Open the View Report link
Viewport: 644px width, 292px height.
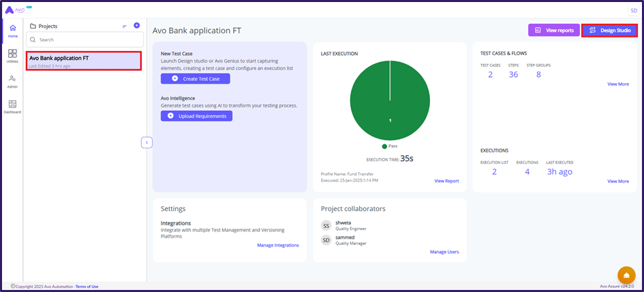tap(446, 181)
